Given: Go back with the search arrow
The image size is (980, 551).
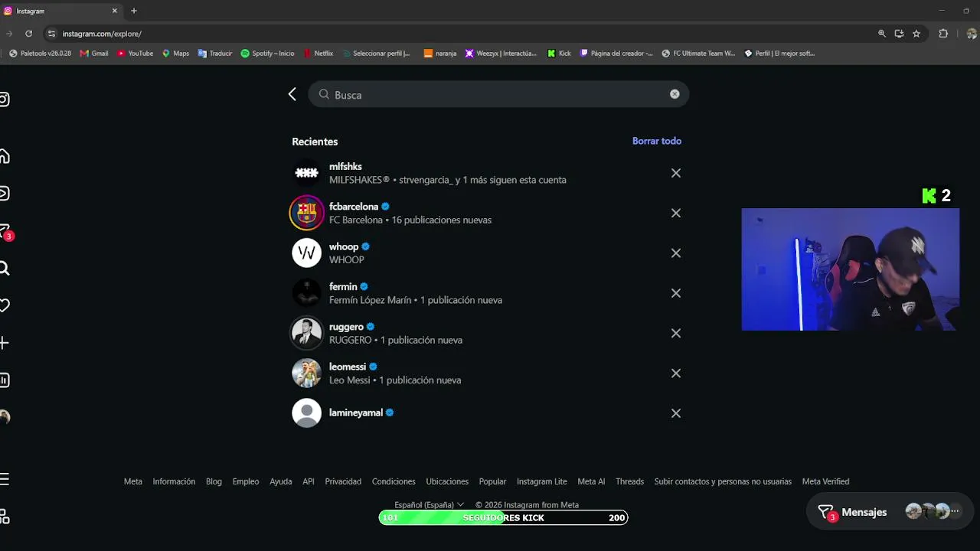Looking at the screenshot, I should (292, 94).
